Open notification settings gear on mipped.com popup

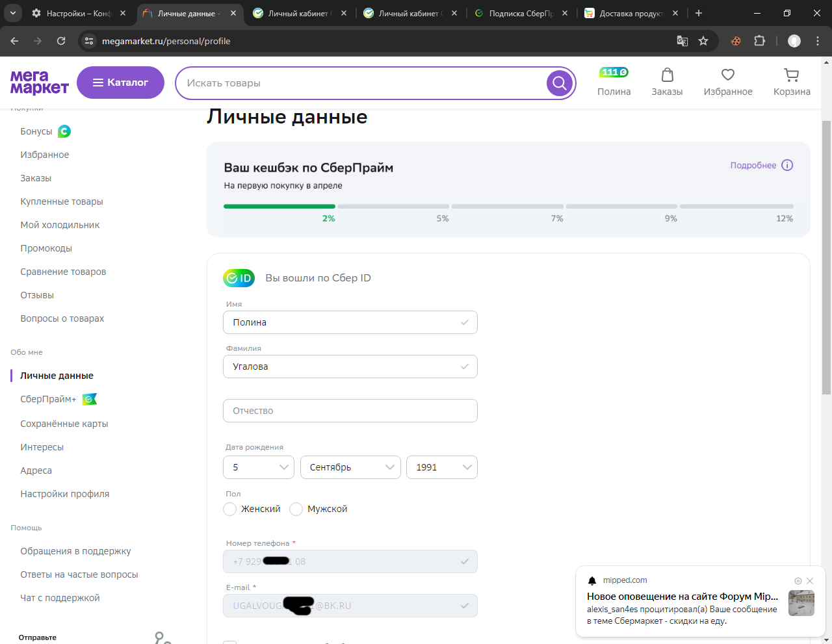798,581
